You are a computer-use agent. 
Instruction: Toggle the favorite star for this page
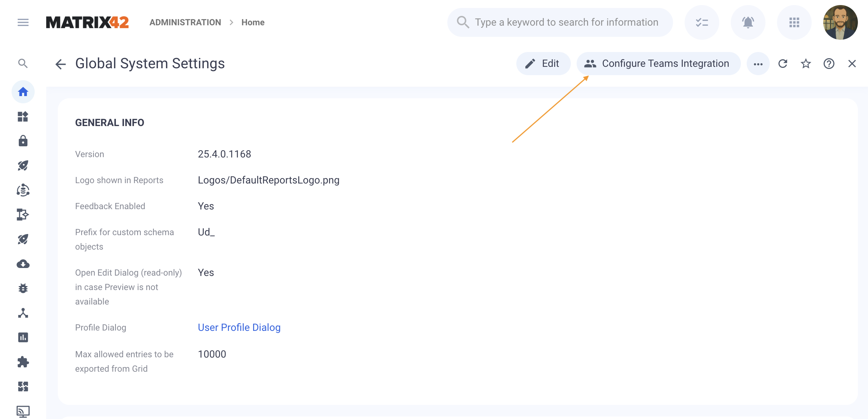806,64
